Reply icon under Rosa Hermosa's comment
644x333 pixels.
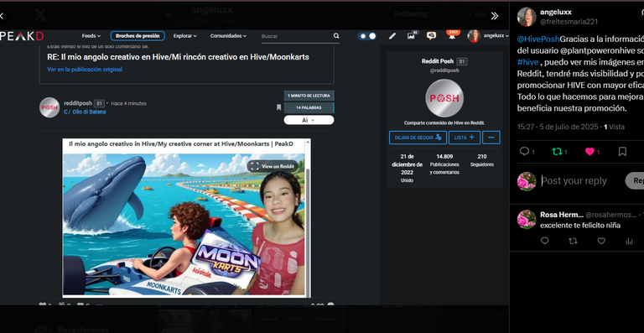click(x=544, y=241)
